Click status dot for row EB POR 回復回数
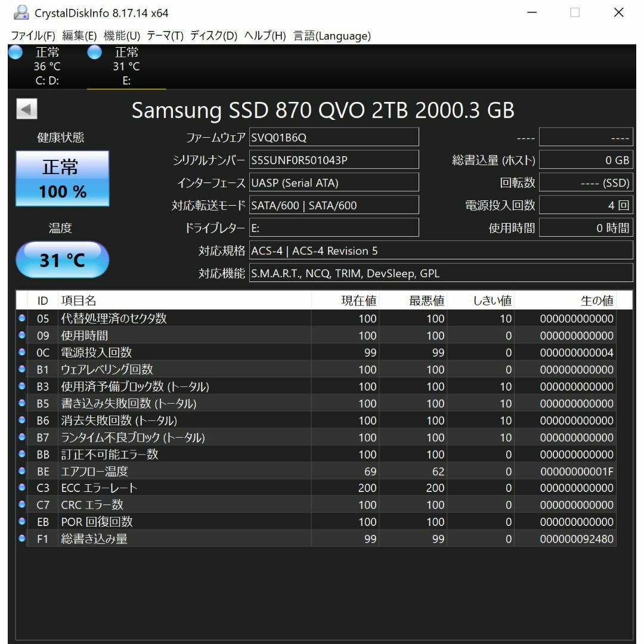The height and width of the screenshot is (644, 644). [x=22, y=522]
